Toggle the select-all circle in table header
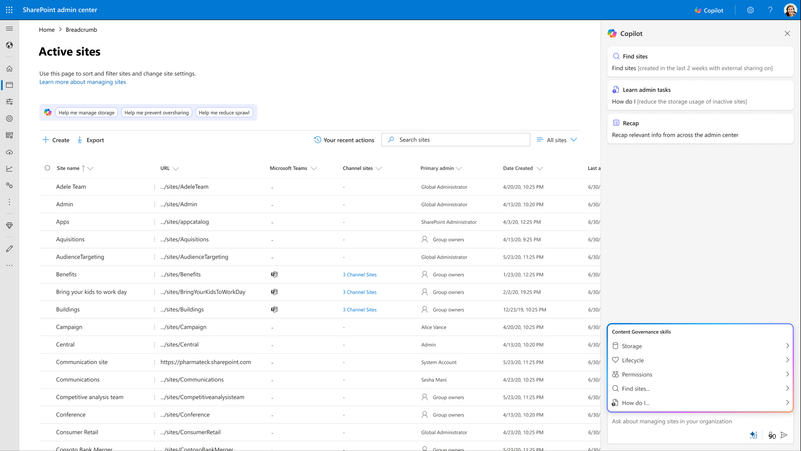801x451 pixels. click(x=47, y=168)
